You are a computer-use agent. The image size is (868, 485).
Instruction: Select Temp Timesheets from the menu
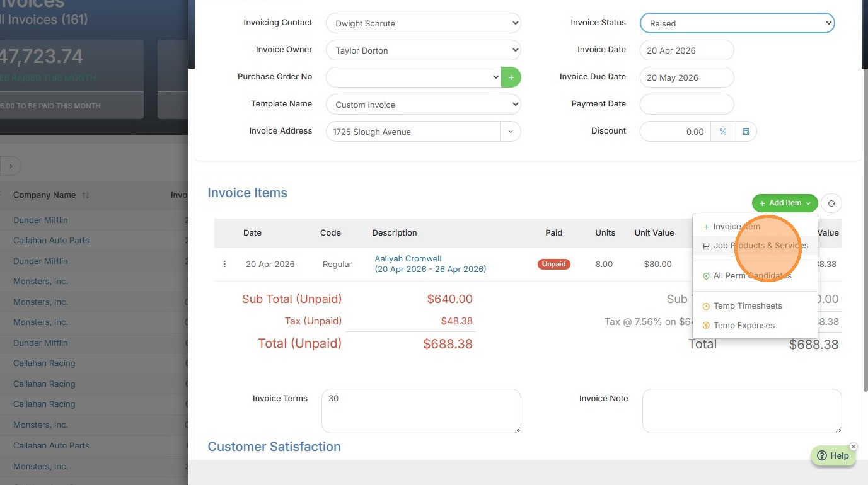click(x=747, y=306)
